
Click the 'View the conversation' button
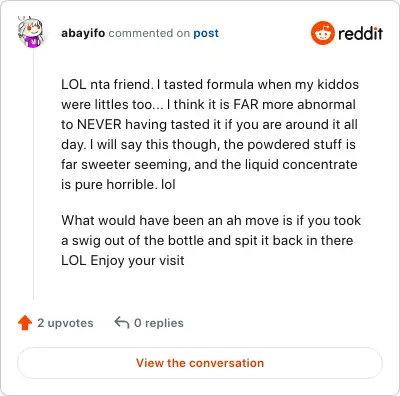(200, 363)
